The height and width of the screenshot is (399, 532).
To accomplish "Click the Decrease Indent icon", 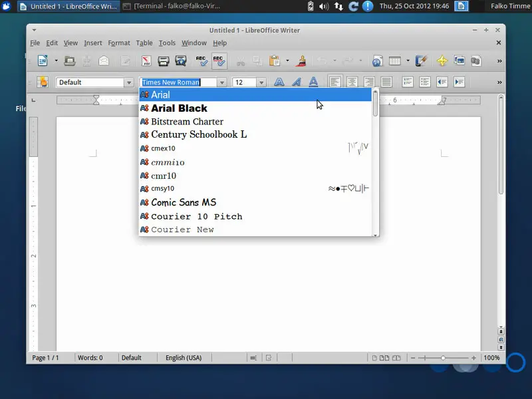I will click(x=442, y=82).
